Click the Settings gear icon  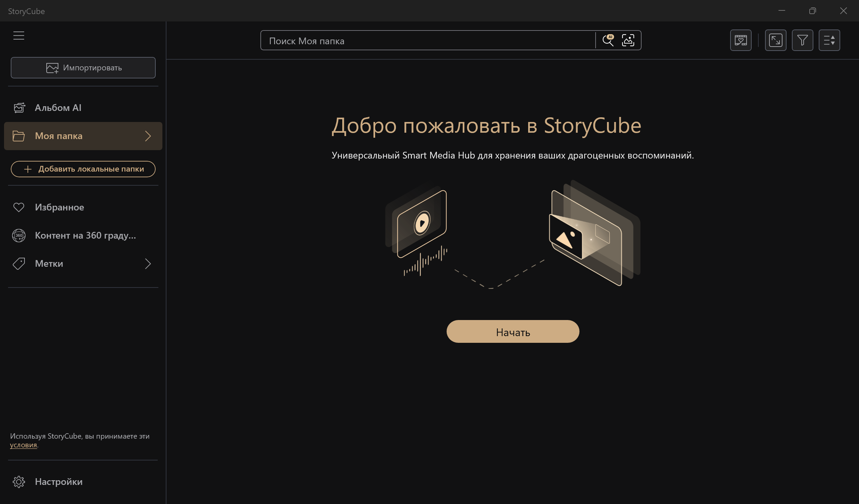pyautogui.click(x=19, y=482)
